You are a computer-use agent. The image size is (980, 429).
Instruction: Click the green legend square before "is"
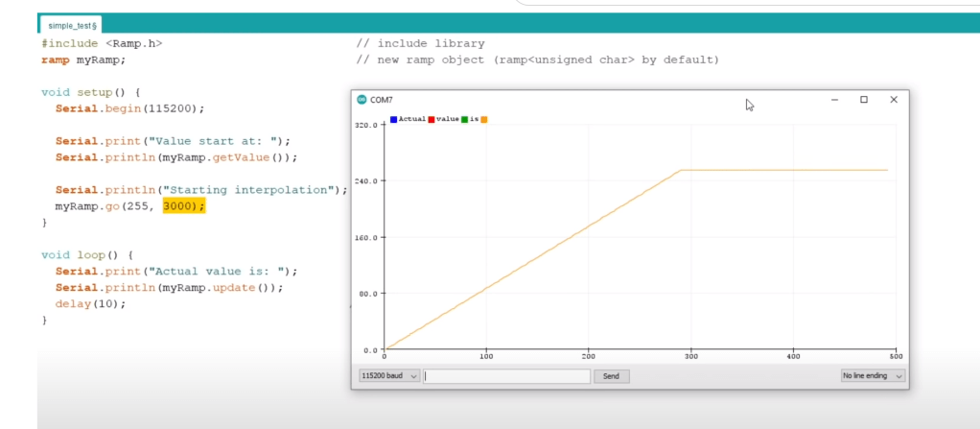coord(464,119)
